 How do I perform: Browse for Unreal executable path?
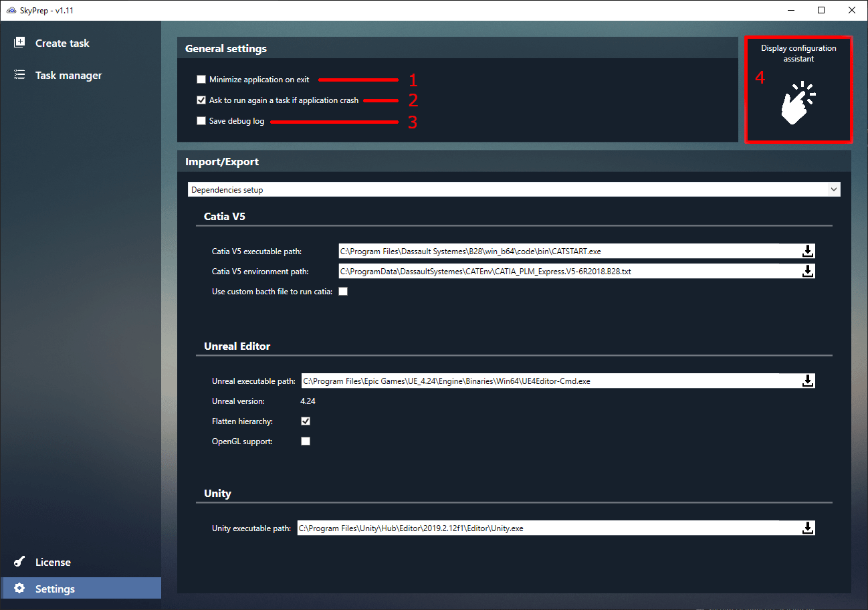(808, 381)
